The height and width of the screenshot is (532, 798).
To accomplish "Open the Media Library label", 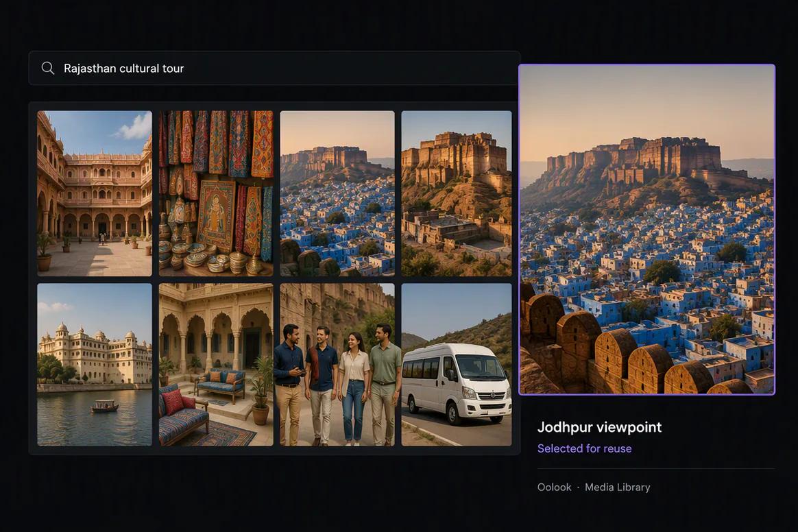I will (617, 487).
